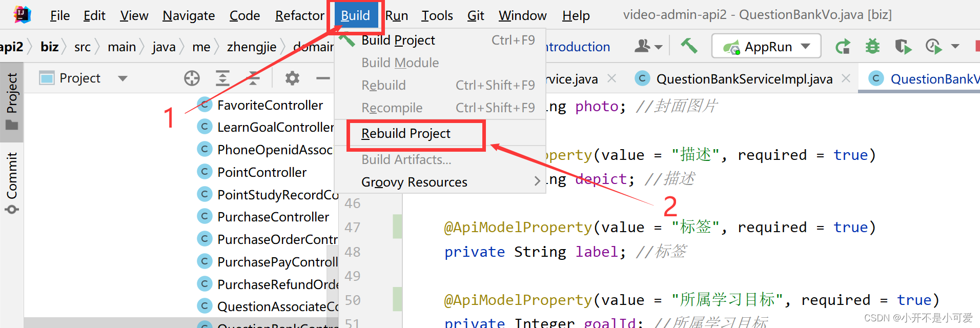Hide the Project panel with minimize icon
980x328 pixels.
pyautogui.click(x=322, y=78)
